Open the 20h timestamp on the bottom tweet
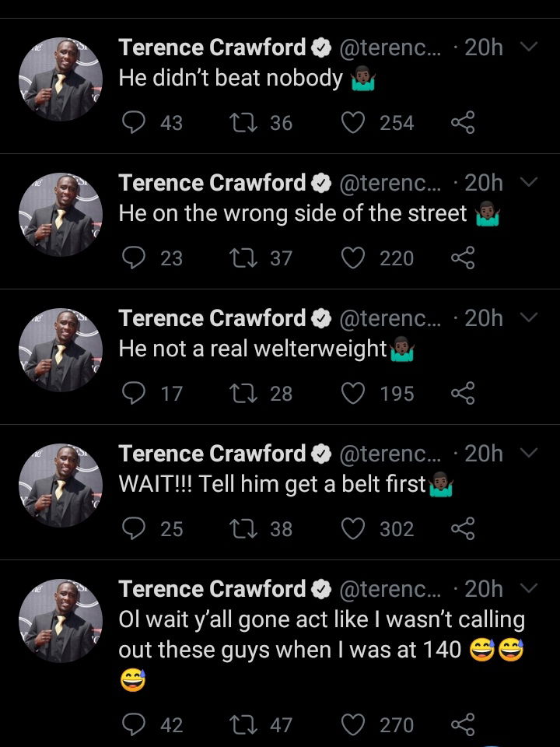The width and height of the screenshot is (560, 747). [x=483, y=589]
